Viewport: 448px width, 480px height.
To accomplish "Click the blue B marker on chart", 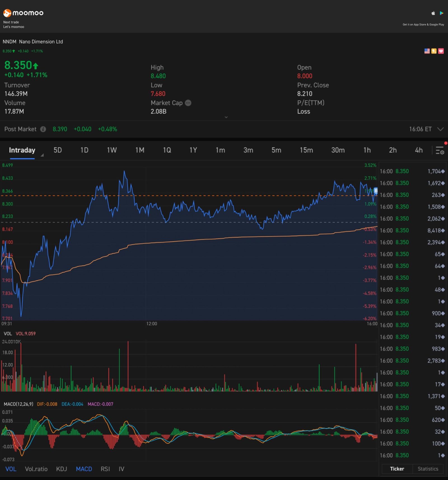I will tap(376, 191).
